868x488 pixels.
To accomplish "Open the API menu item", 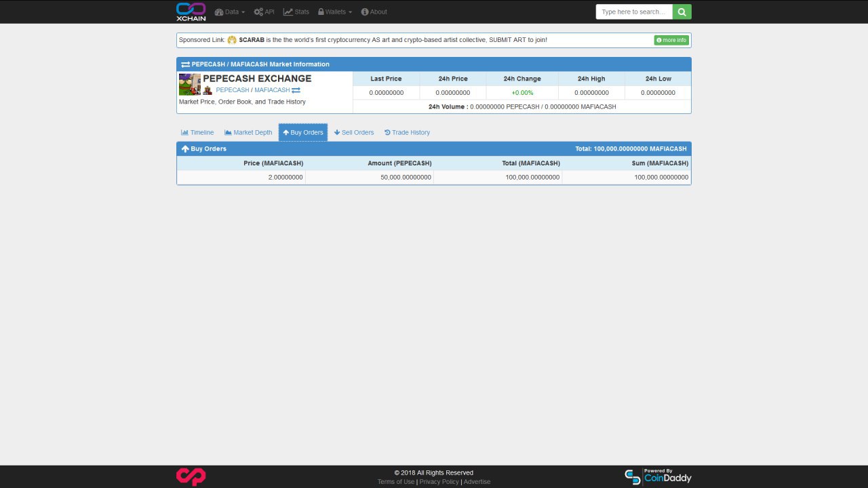I will [264, 12].
